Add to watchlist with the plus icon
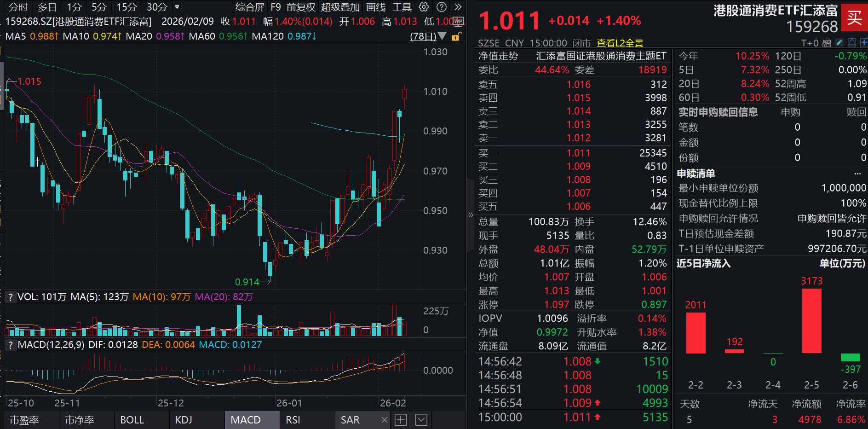Viewport: 868px width, 429px height. 864,42
